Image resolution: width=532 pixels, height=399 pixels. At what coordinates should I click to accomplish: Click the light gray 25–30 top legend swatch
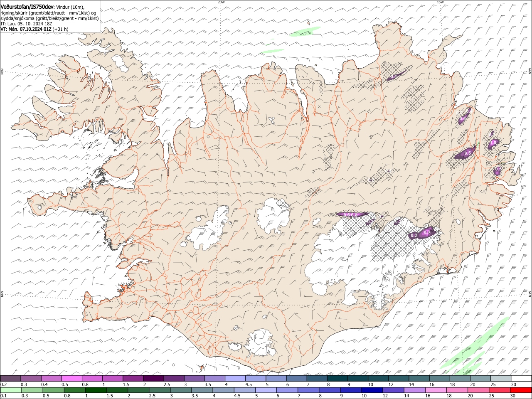click(500, 378)
